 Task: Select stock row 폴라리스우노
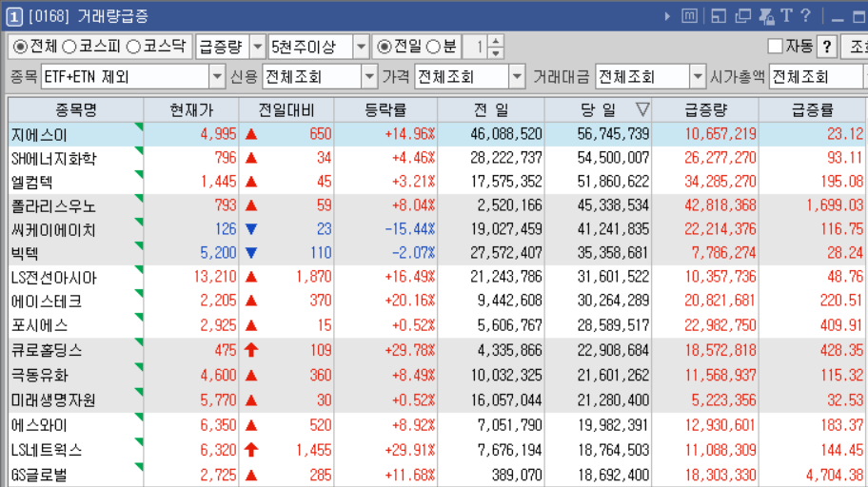[437, 205]
